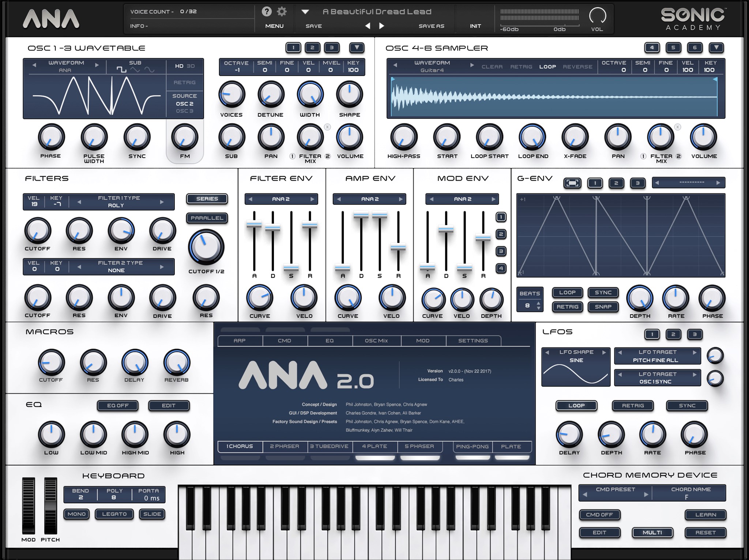Open the OSC Mix tab
Image resolution: width=749 pixels, height=560 pixels.
tap(376, 341)
